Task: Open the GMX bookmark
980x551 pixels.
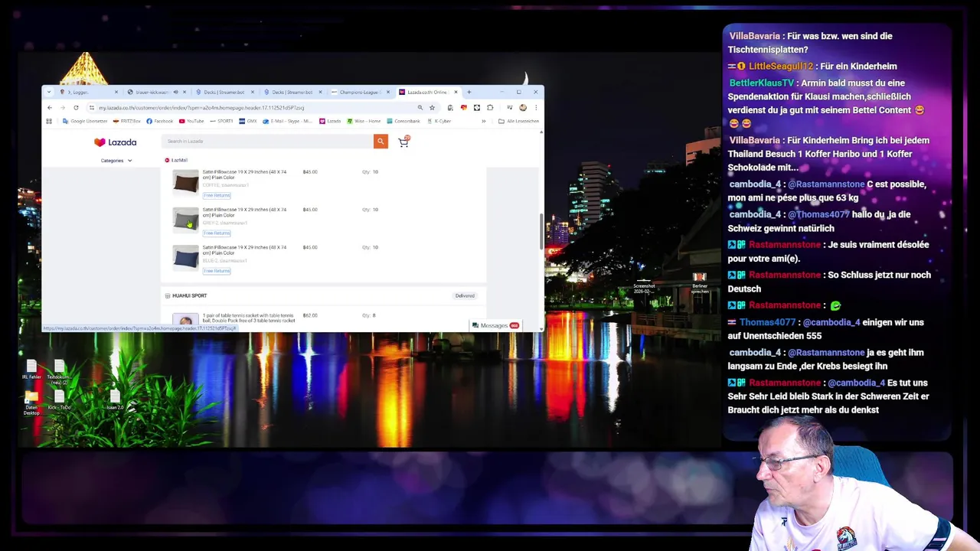Action: 248,121
